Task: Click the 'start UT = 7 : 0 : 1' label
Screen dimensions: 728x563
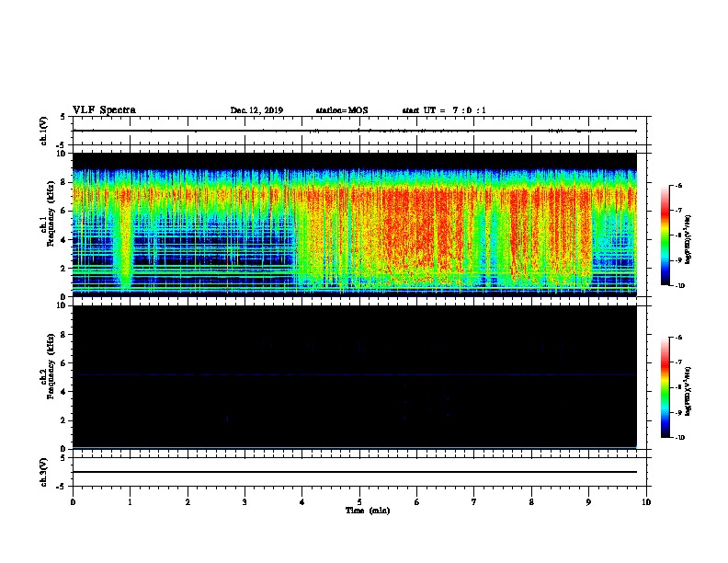Action: tap(444, 110)
